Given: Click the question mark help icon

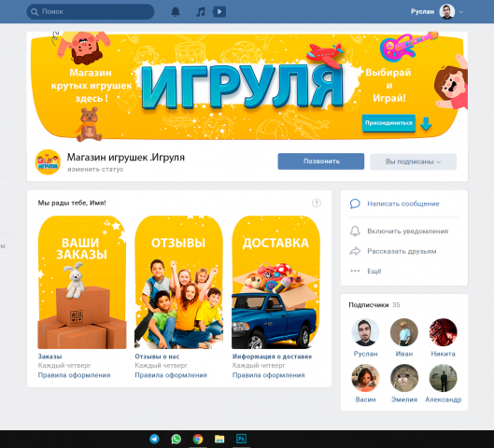Looking at the screenshot, I should 317,203.
